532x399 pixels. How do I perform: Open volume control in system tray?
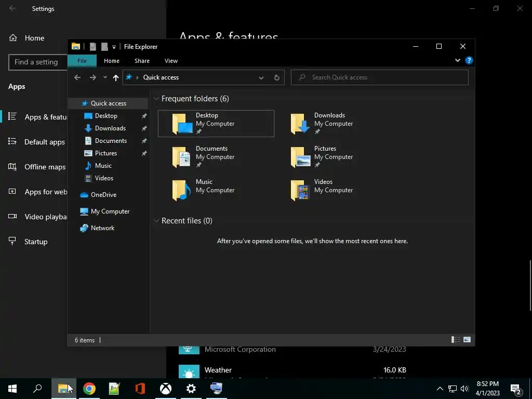pos(464,389)
